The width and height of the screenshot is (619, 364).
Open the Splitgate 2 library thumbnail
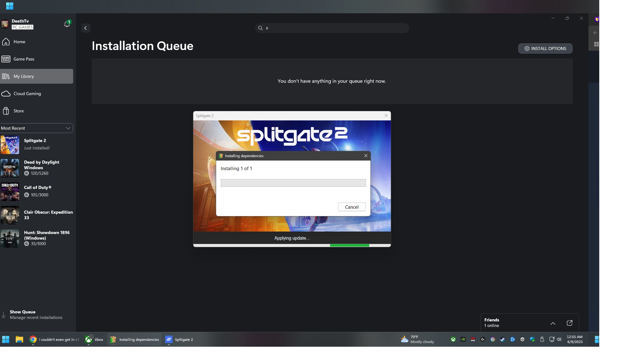pyautogui.click(x=10, y=144)
